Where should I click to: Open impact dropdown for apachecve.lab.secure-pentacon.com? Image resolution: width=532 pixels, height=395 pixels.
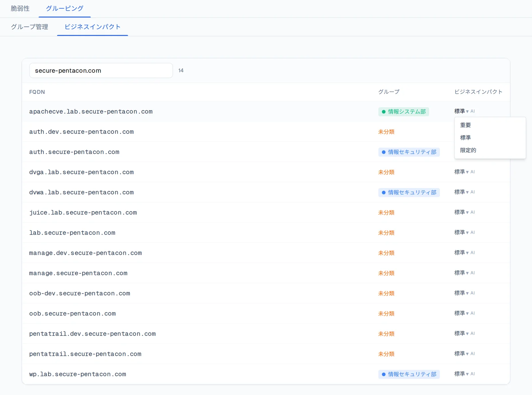[462, 111]
